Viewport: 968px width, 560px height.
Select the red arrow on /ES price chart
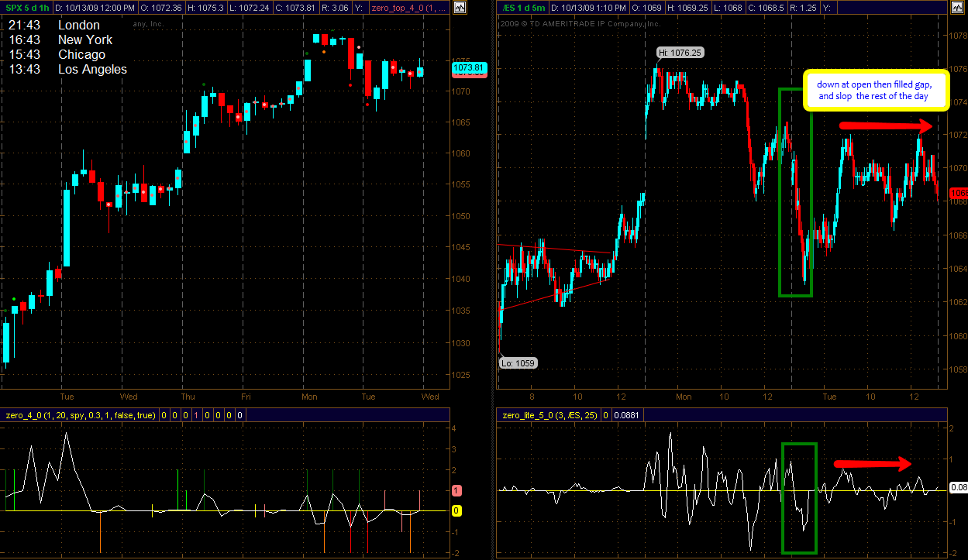point(885,125)
